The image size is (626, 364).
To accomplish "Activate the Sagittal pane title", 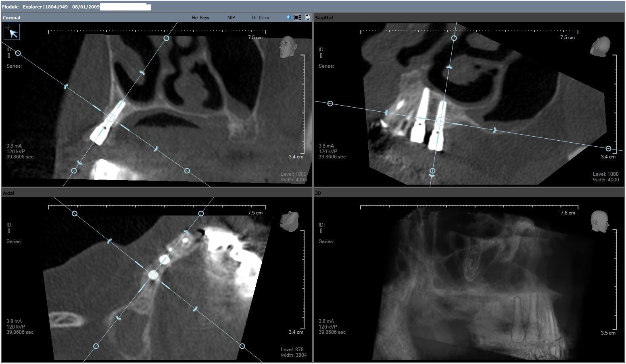I will (323, 18).
